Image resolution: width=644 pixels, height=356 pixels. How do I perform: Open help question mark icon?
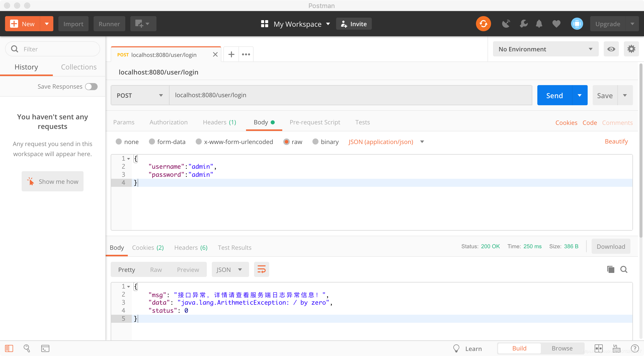[x=635, y=348]
